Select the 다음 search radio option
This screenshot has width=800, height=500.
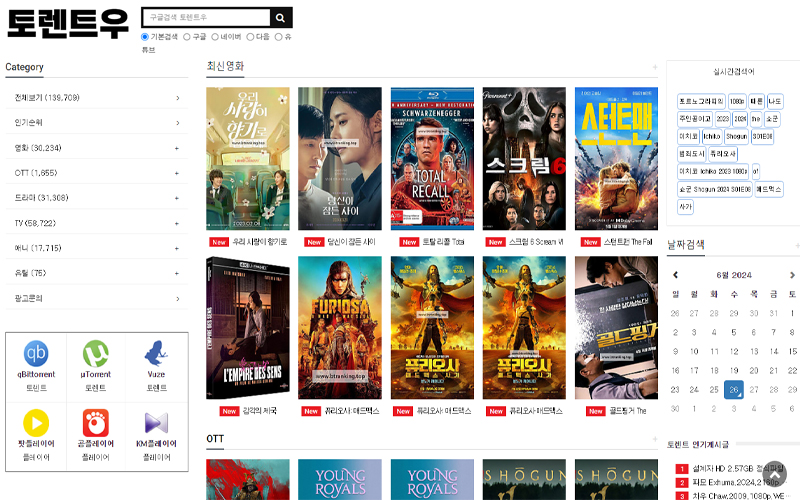click(x=250, y=37)
